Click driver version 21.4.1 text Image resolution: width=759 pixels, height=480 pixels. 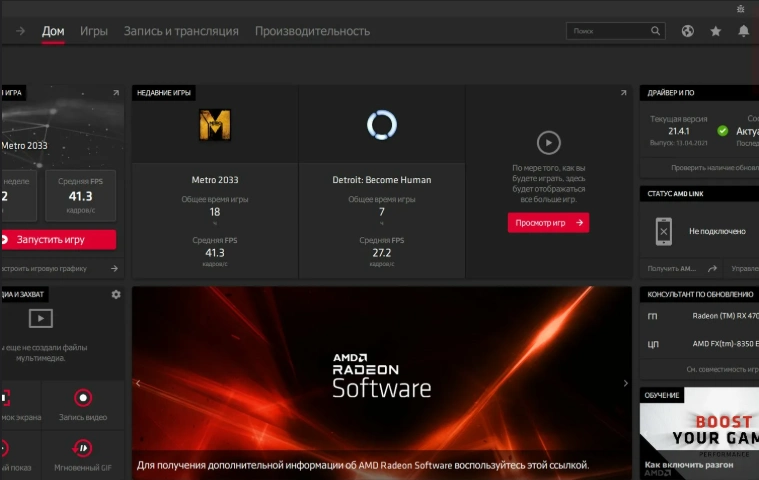coord(679,131)
